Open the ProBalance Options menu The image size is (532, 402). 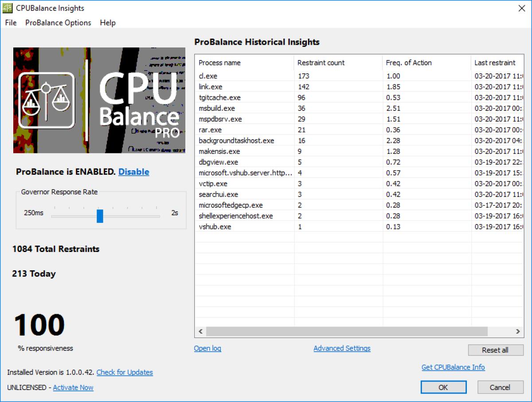coord(58,23)
